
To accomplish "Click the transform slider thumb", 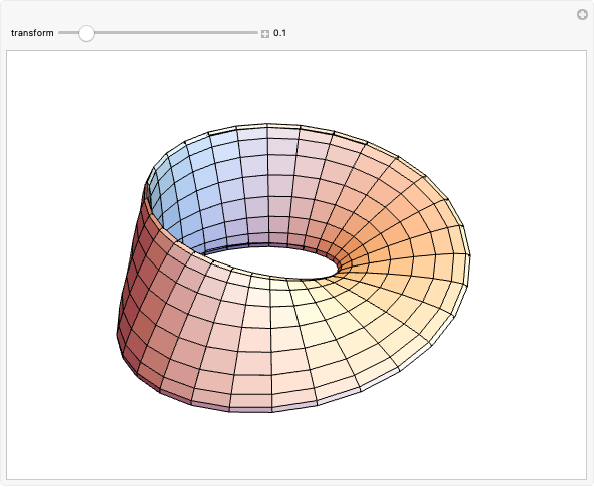I will point(86,33).
